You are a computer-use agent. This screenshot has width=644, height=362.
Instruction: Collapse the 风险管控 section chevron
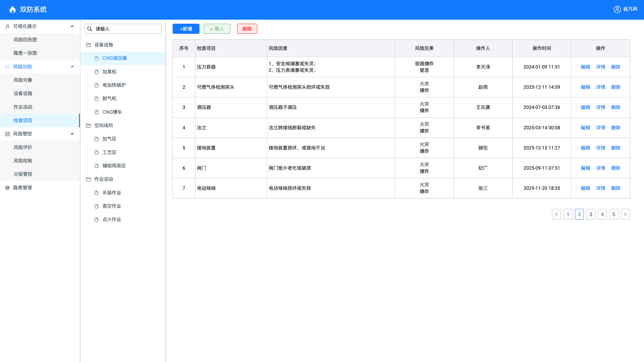click(72, 134)
